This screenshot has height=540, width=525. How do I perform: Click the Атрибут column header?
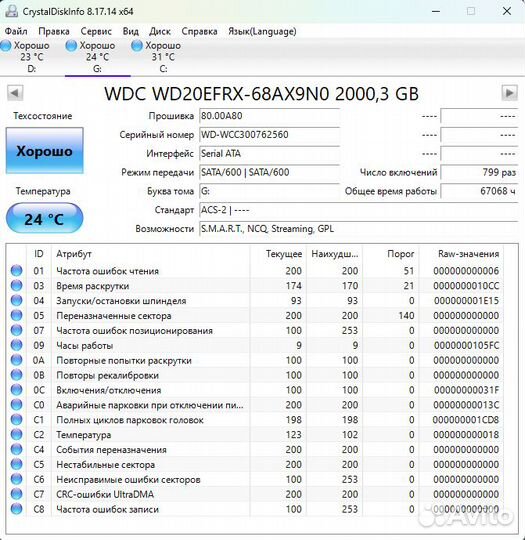pos(151,254)
